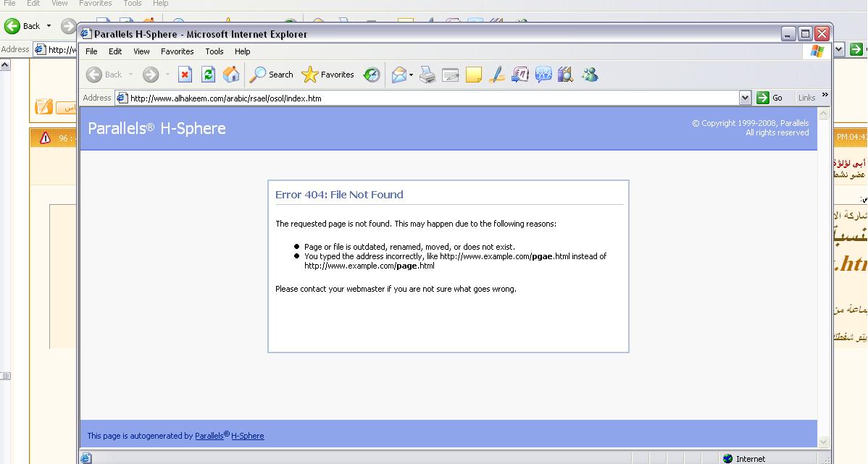Click the disabled Back arrow in front window

(94, 75)
